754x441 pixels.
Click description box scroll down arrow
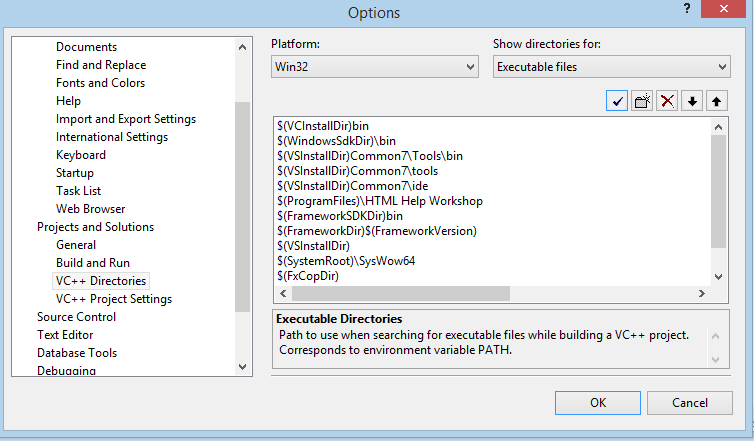point(716,359)
